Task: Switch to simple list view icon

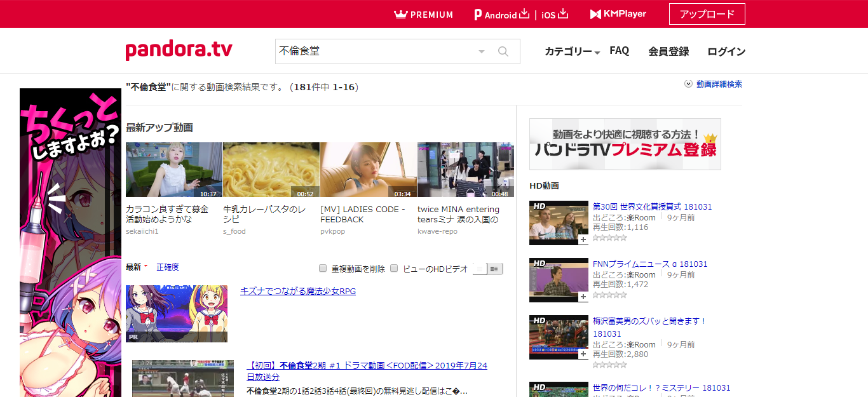Action: (480, 269)
